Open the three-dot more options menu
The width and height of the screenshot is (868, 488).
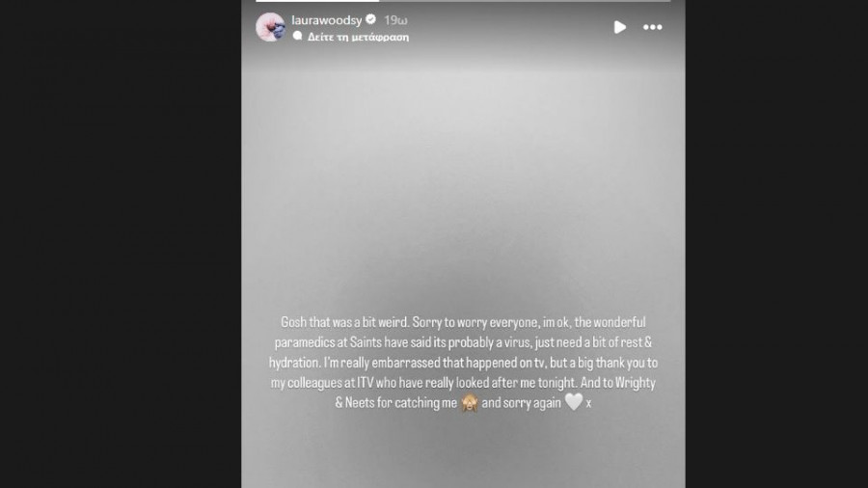(653, 27)
